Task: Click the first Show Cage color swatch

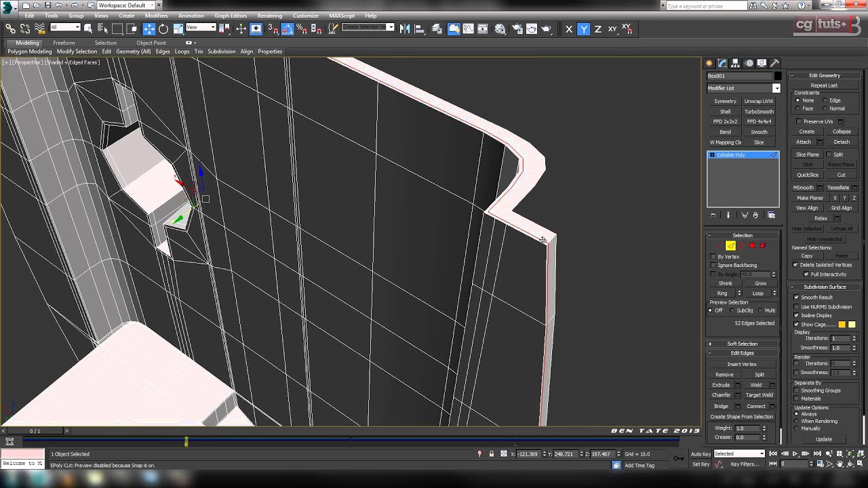Action: (842, 325)
